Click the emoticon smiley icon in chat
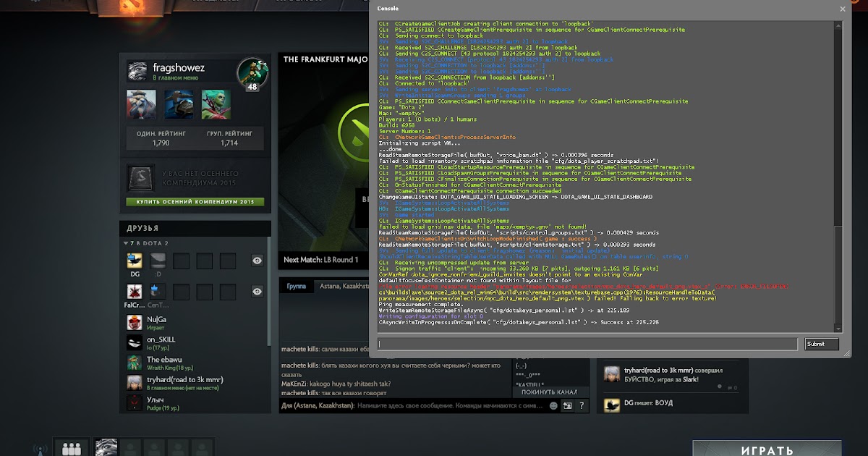 click(553, 406)
